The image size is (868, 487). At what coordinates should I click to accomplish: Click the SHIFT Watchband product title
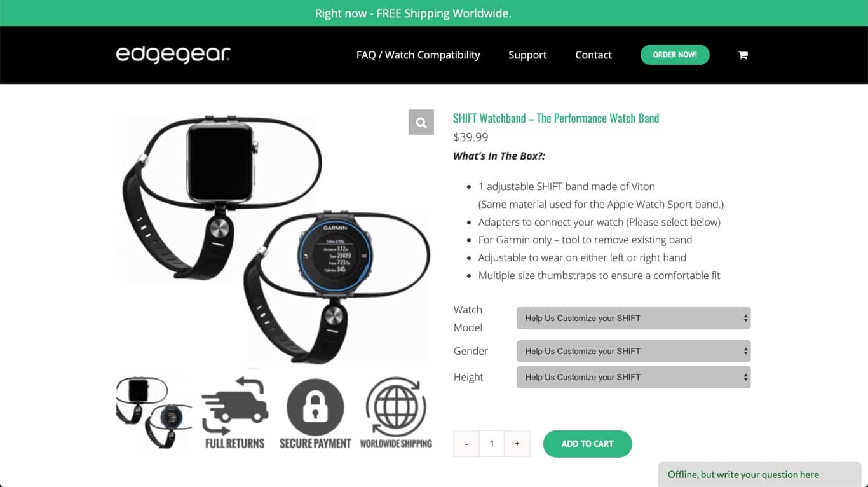(556, 118)
